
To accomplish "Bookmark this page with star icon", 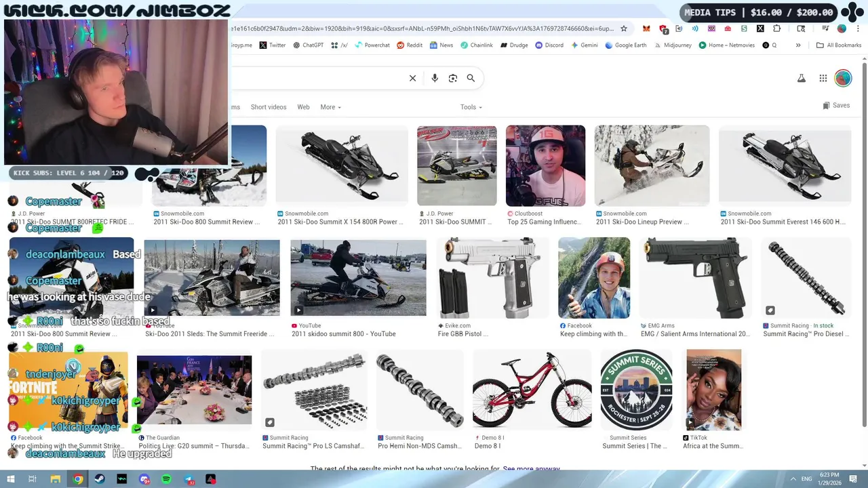I will [624, 28].
